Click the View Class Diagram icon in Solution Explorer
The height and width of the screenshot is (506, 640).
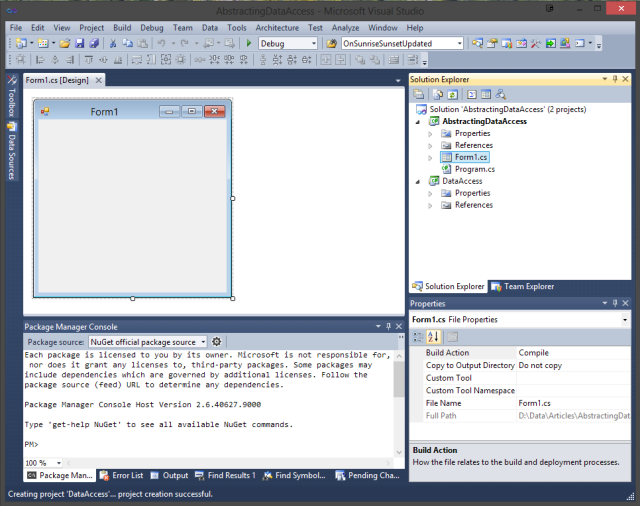500,95
